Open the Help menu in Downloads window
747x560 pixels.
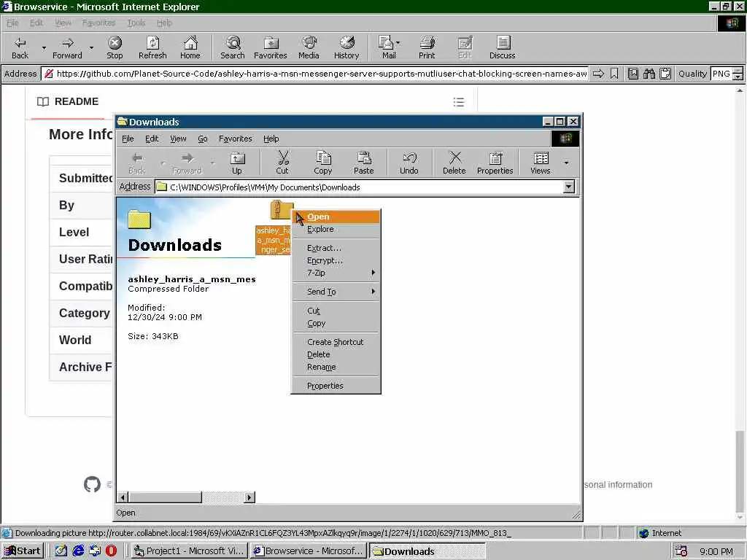(271, 139)
